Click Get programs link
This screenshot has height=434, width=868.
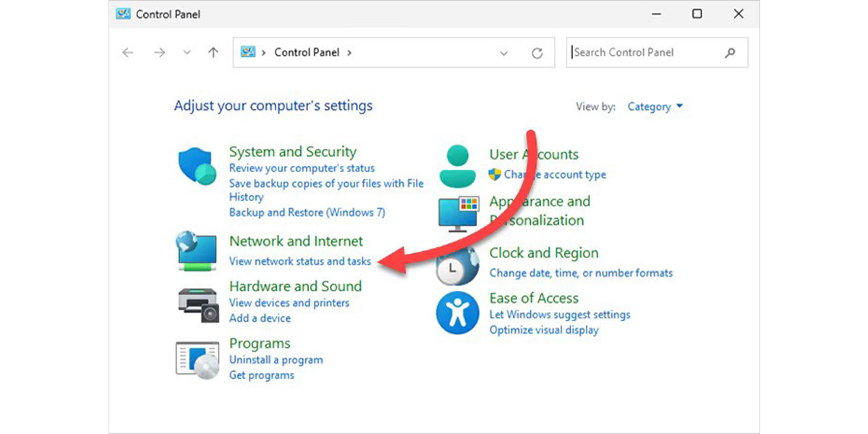(x=262, y=375)
